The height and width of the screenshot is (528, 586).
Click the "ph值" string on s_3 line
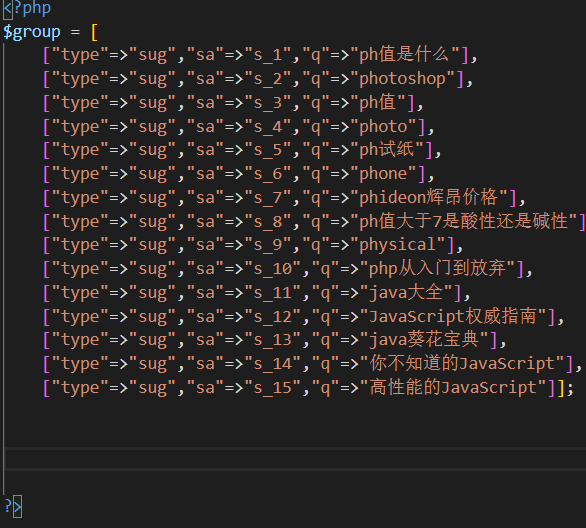[x=378, y=103]
